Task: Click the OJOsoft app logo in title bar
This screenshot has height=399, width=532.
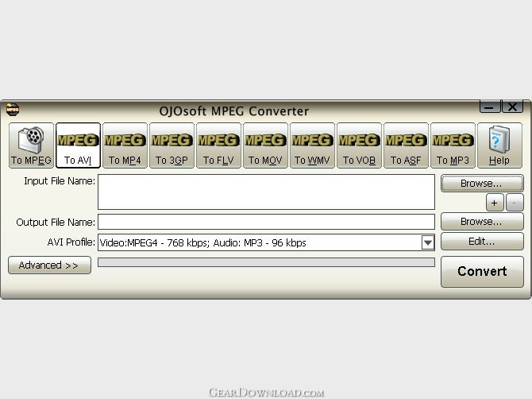Action: click(x=13, y=110)
